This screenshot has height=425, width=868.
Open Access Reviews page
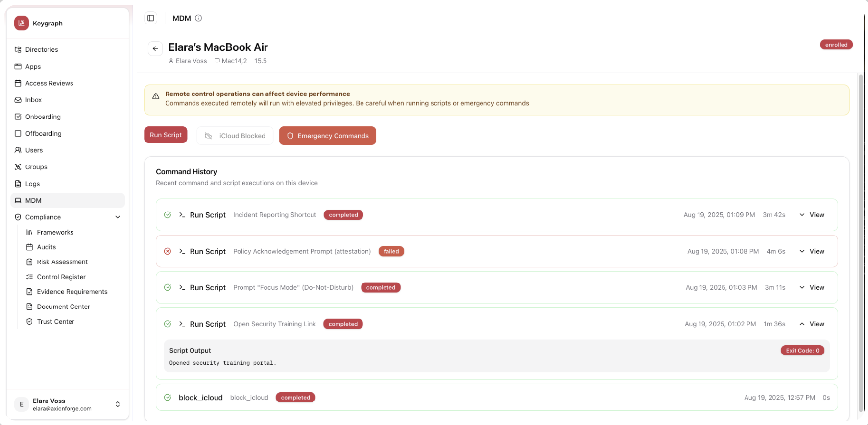point(68,83)
